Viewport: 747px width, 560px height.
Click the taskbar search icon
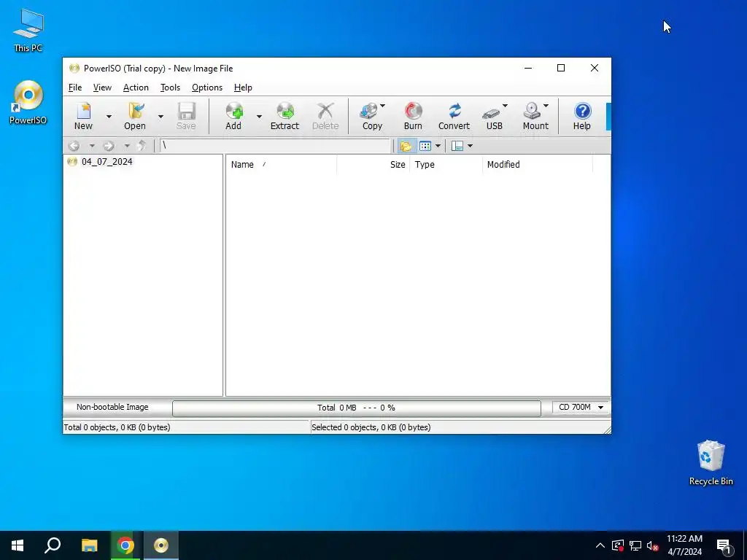tap(53, 545)
